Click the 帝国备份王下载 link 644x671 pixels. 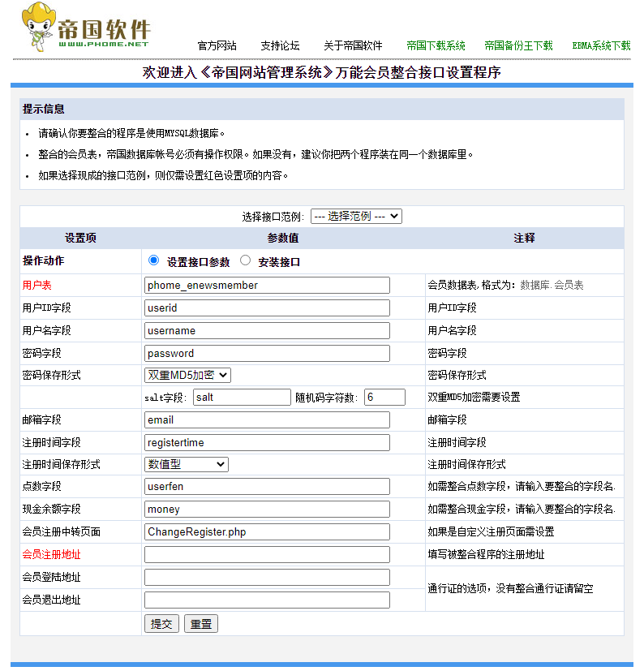[518, 45]
